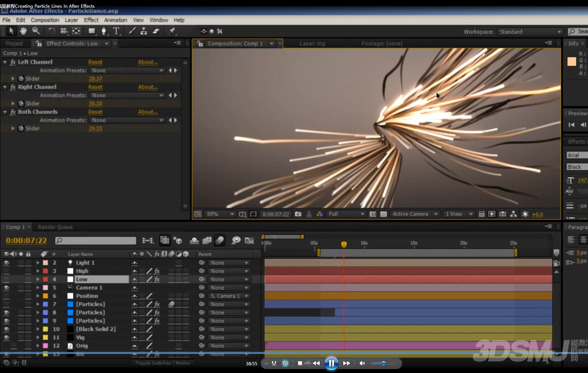Open the grid and guide options icon
Image resolution: width=588 pixels, height=373 pixels.
click(243, 214)
